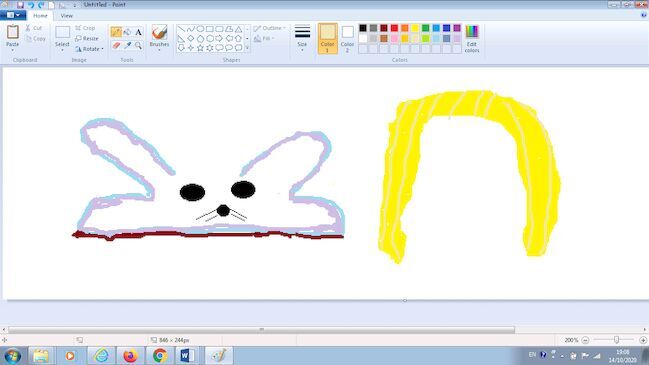Select the Magnifier tool
Image resolution: width=649 pixels, height=365 pixels.
tap(138, 45)
